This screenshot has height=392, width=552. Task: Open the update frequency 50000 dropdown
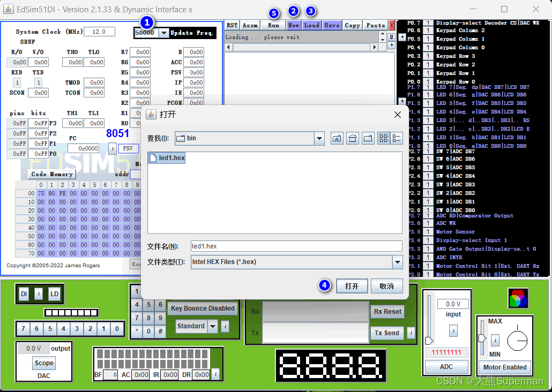tap(163, 33)
